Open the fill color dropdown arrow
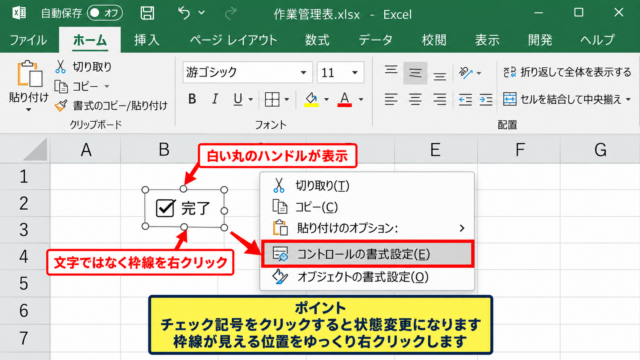Viewport: 640px width, 360px height. point(326,99)
